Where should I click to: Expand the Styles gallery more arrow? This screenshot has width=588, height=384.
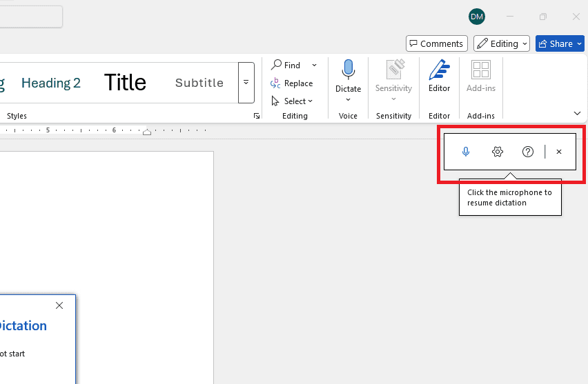click(x=246, y=83)
